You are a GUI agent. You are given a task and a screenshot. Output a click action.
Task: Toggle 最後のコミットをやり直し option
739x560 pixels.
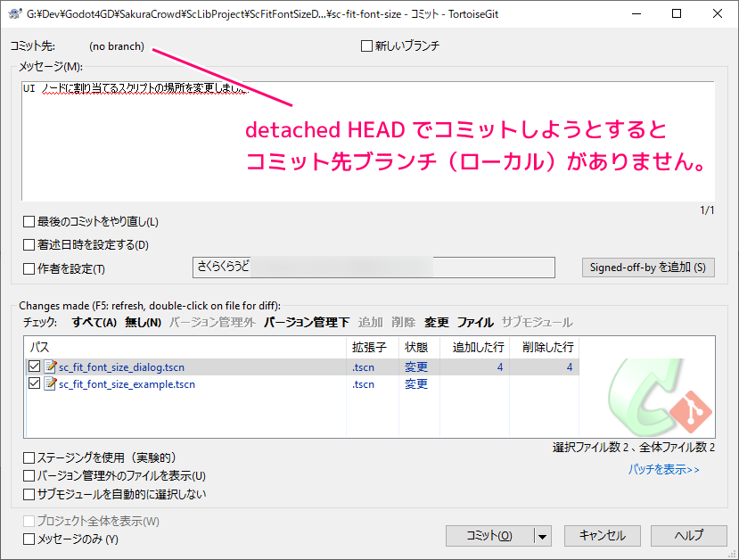point(29,221)
